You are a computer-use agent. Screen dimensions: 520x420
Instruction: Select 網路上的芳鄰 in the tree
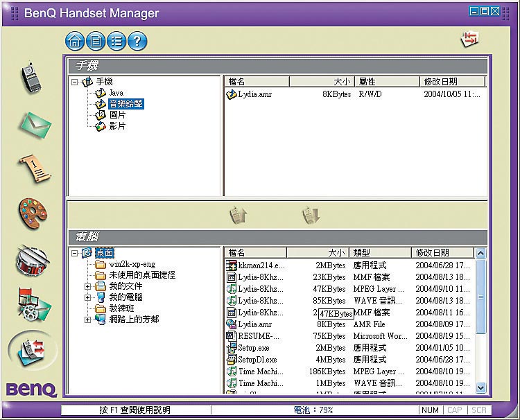(x=135, y=320)
